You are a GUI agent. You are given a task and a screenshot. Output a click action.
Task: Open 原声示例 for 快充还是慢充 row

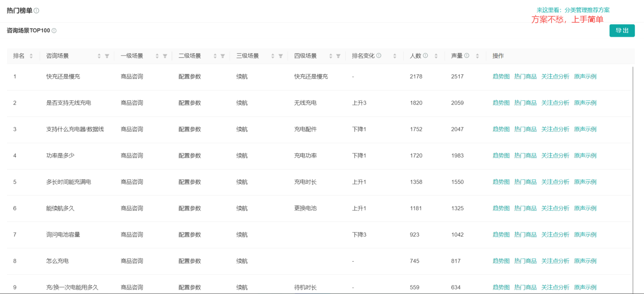click(585, 76)
